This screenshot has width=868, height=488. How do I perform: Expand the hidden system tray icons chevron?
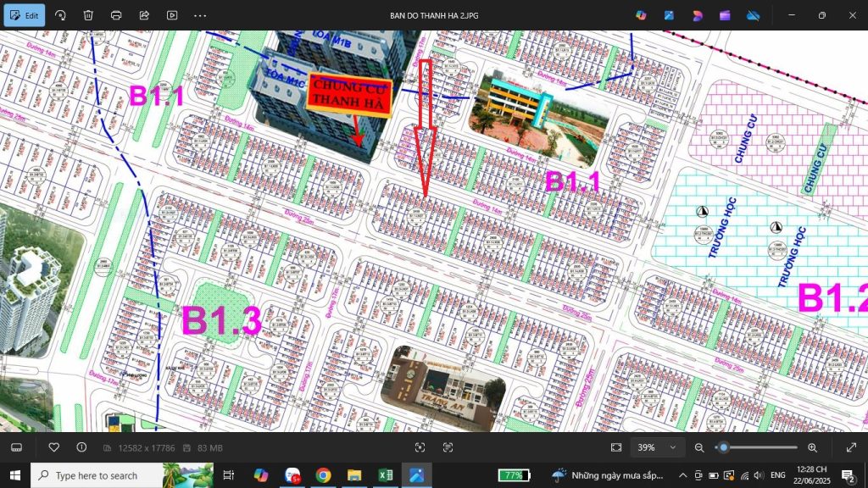pos(683,475)
